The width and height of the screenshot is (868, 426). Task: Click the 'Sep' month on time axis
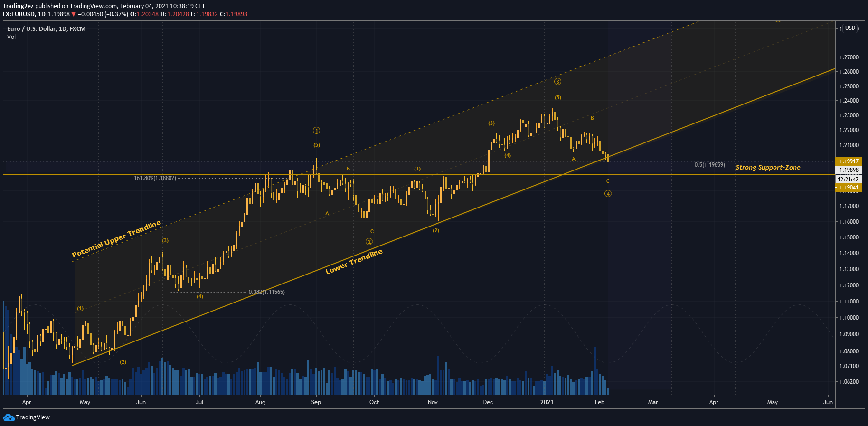point(316,402)
